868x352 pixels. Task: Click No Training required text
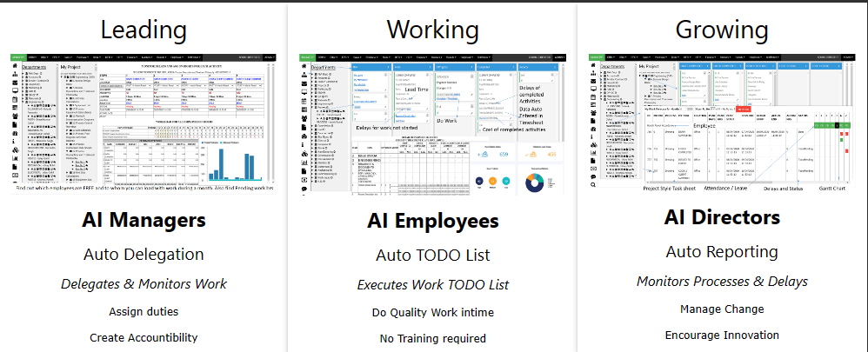(433, 338)
